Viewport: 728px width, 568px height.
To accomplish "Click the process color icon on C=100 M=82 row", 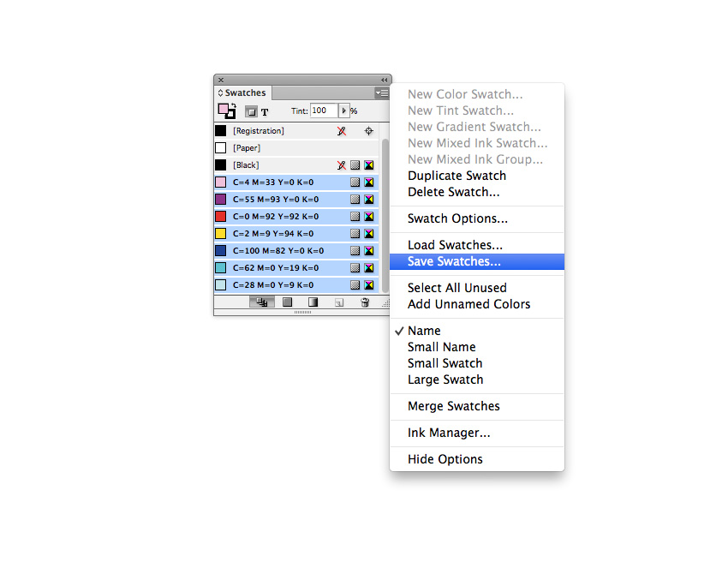I will click(355, 251).
